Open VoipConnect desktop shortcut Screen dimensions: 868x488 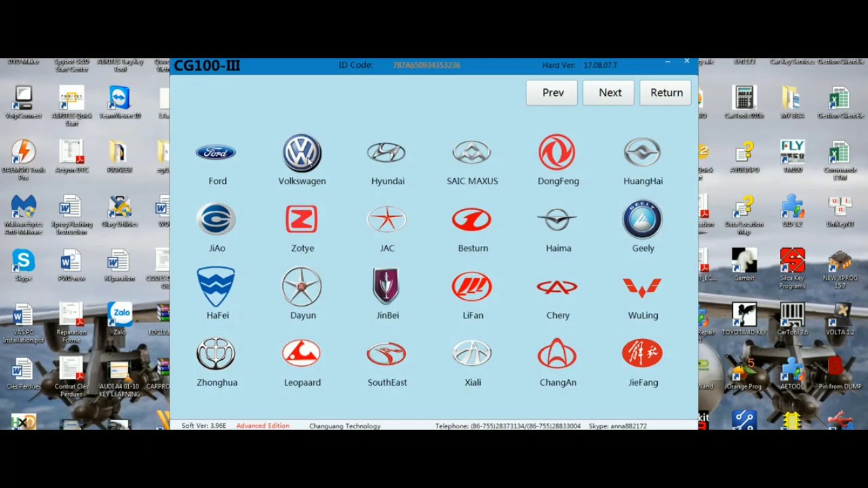coord(23,103)
